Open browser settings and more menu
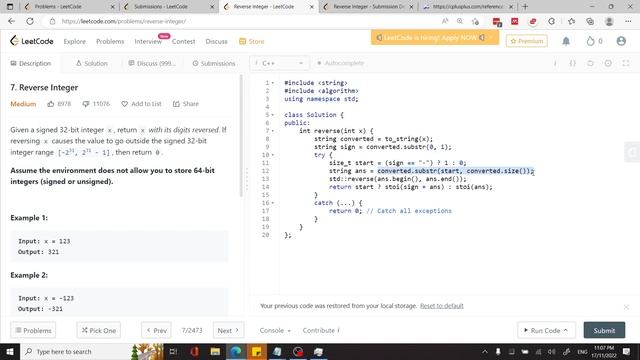Viewport: 640px width, 360px height. (628, 21)
